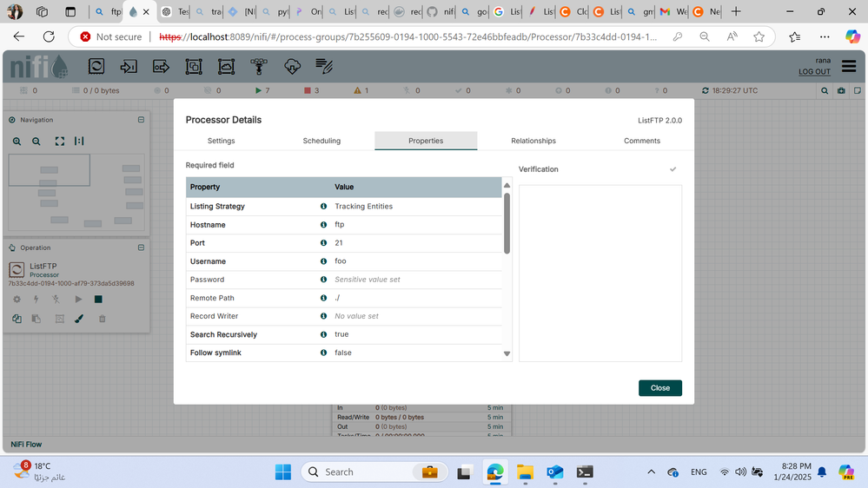Click the verify properties checkmark icon
The height and width of the screenshot is (488, 868).
(673, 169)
